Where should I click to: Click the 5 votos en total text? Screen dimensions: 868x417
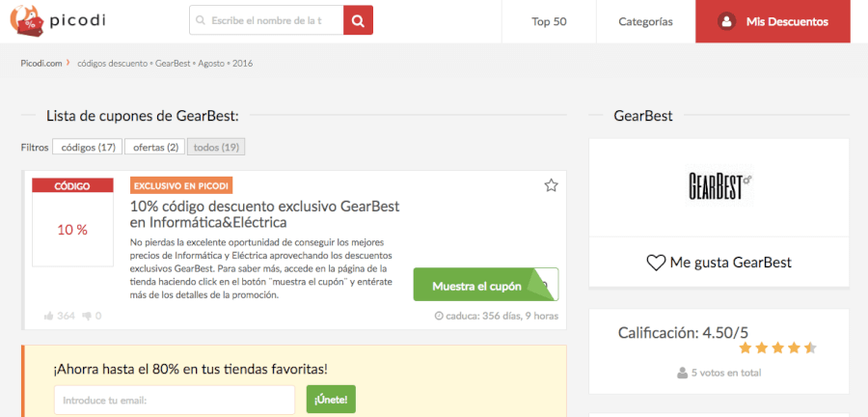pyautogui.click(x=726, y=373)
